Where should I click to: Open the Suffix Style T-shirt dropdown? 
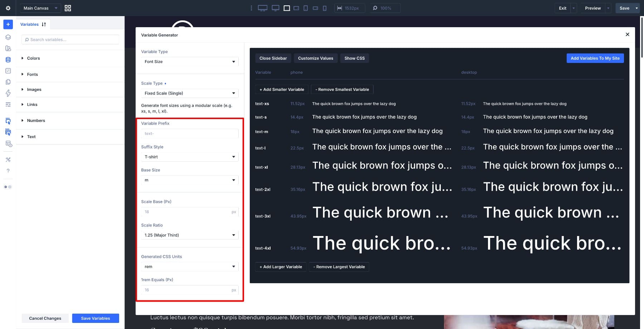click(x=190, y=157)
